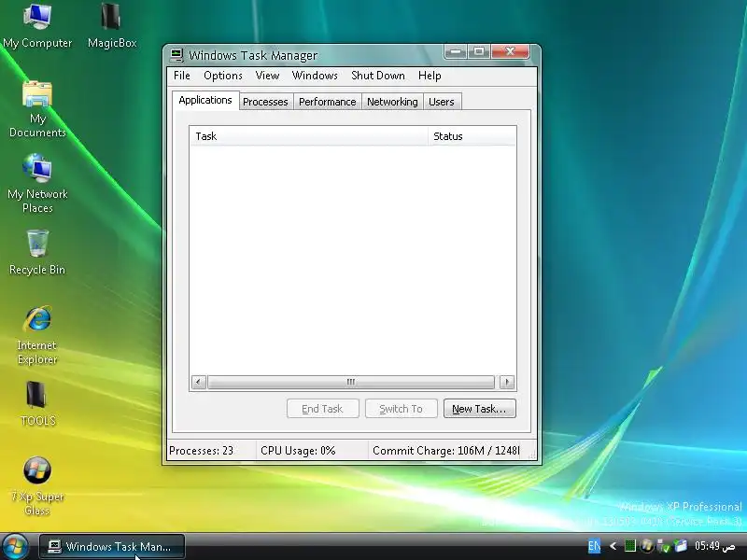Click the 05:49 clock in the tray
Viewport: 747px width, 560px height.
(x=714, y=546)
